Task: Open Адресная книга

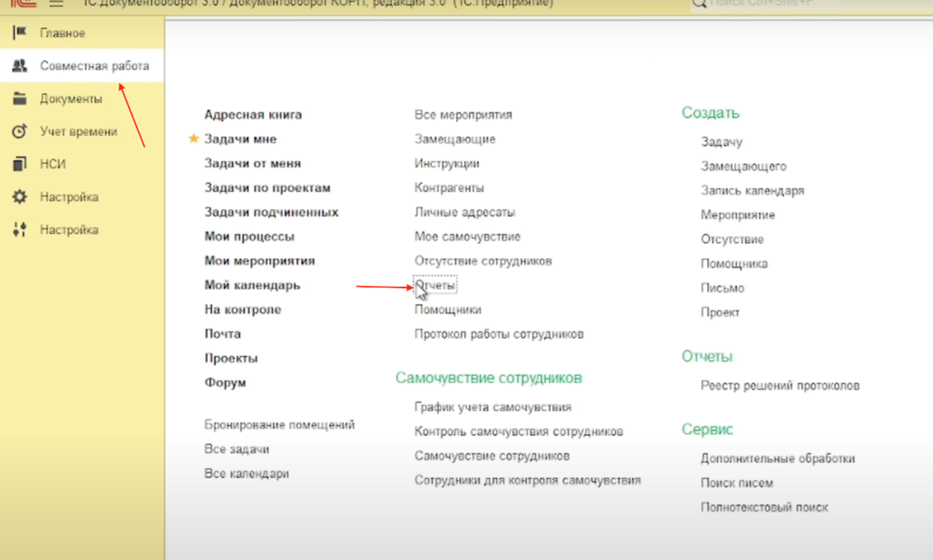Action: coord(253,114)
